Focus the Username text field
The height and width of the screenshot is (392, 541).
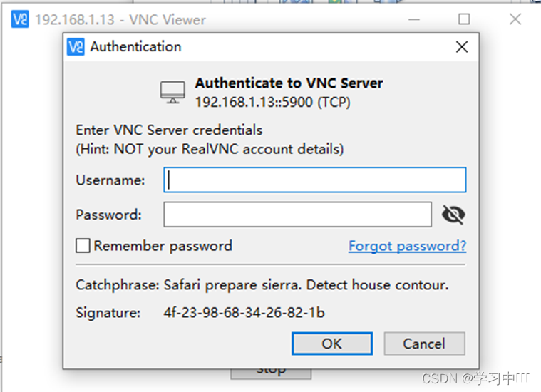pyautogui.click(x=315, y=180)
